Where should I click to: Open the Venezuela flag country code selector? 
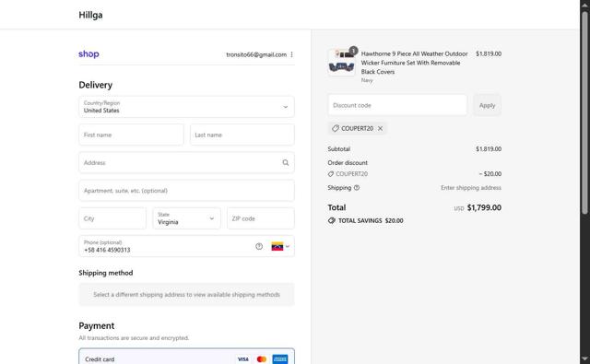(x=280, y=246)
